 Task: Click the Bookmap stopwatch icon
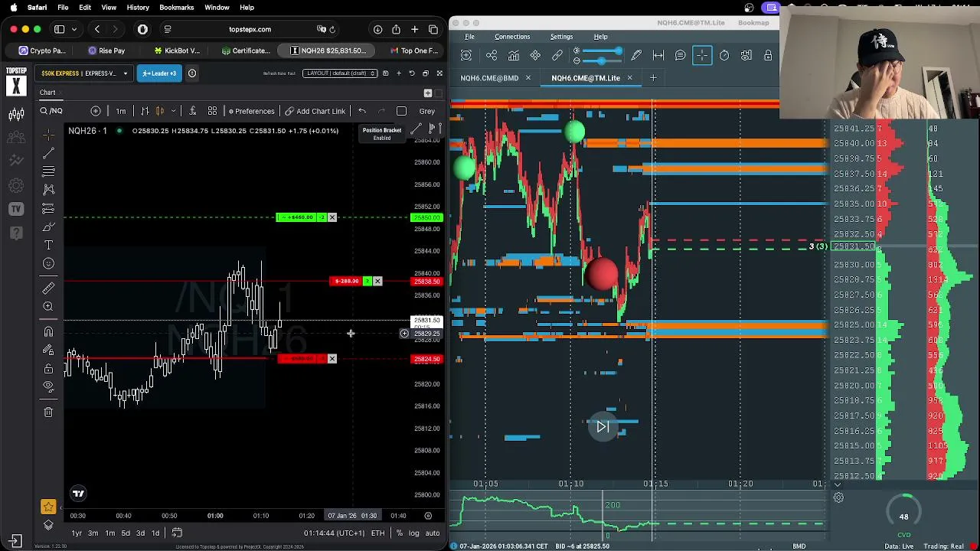[x=724, y=55]
